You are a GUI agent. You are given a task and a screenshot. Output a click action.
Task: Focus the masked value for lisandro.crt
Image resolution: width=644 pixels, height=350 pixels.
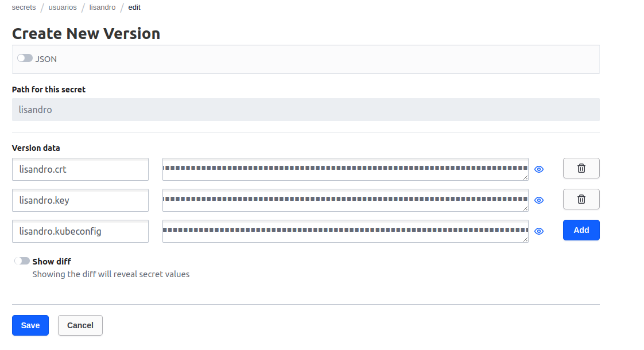345,169
